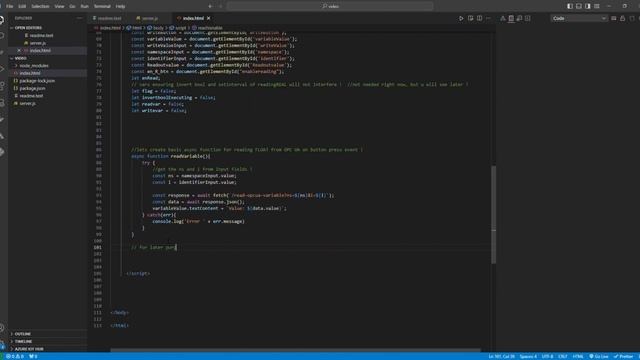Open the File menu

tap(9, 6)
